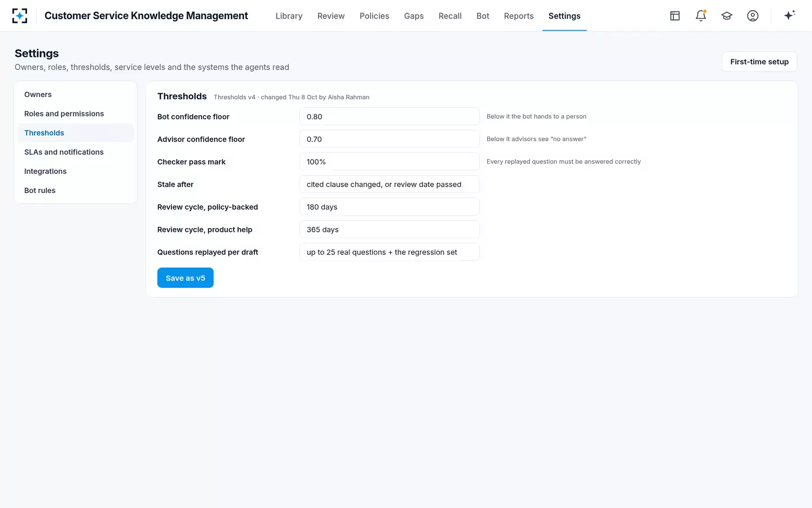Open SLAs and notifications section
This screenshot has width=812, height=508.
click(76, 152)
